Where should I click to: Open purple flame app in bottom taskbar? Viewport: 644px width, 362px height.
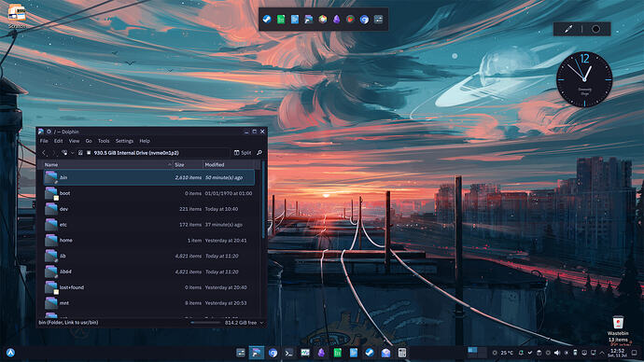(x=321, y=353)
